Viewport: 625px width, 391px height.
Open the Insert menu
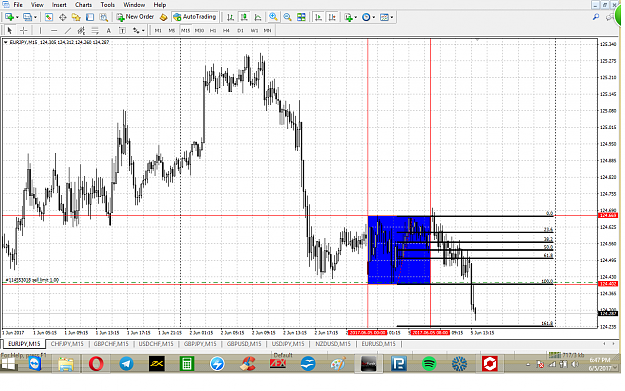(59, 5)
